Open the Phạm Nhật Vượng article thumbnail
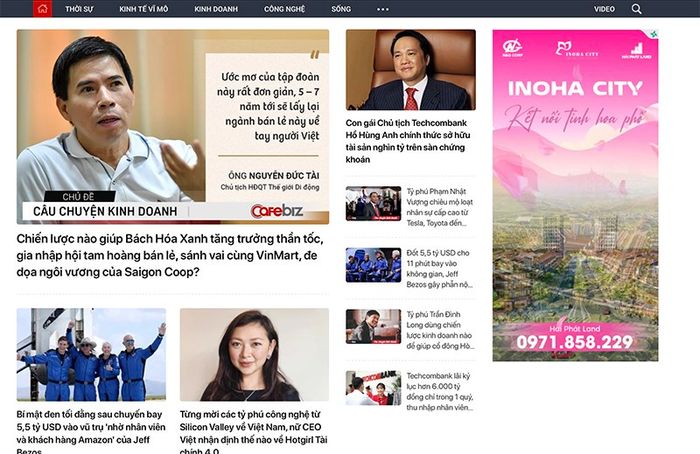Viewport: 700px width, 454px height. 373,204
